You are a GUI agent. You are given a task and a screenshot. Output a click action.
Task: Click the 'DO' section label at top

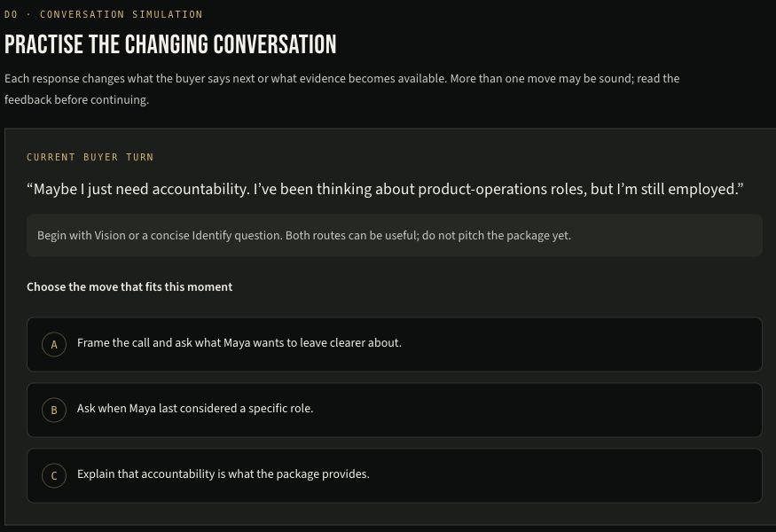tap(11, 14)
